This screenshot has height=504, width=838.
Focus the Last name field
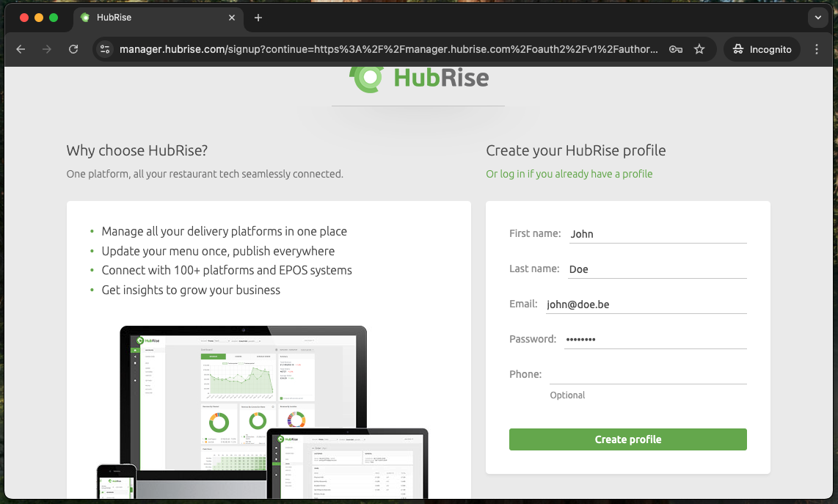click(657, 269)
